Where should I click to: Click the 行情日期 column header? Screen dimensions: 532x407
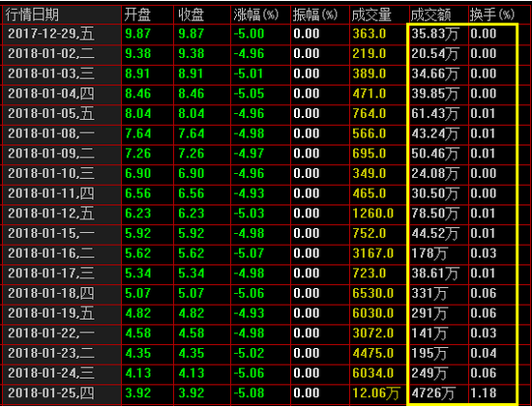click(32, 15)
